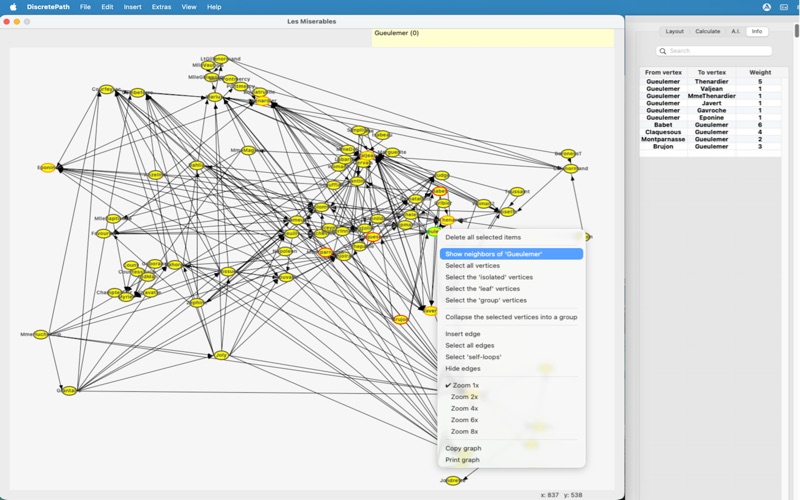Image resolution: width=800 pixels, height=500 pixels.
Task: Choose Select the 'leaf' vertices
Action: [x=482, y=289]
